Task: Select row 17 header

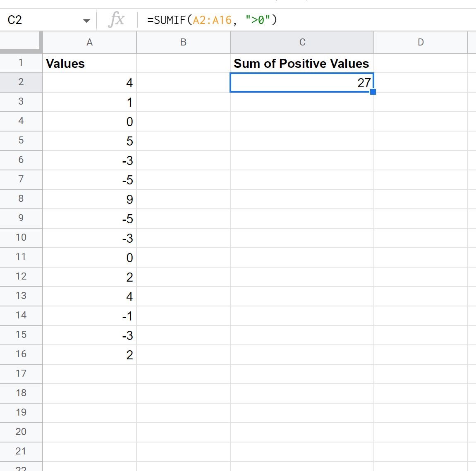Action: 21,374
